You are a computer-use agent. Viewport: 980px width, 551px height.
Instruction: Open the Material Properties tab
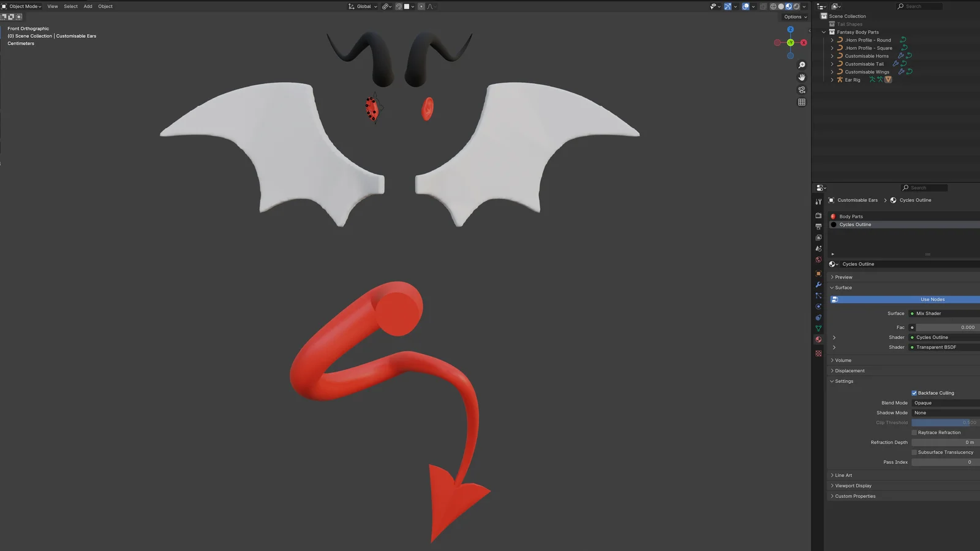pos(818,339)
